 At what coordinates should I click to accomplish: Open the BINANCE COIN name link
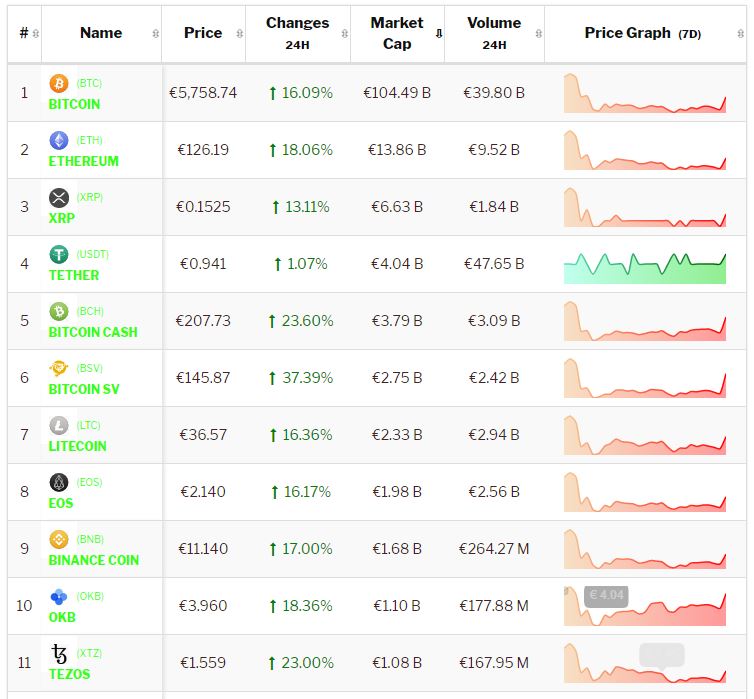click(x=93, y=560)
